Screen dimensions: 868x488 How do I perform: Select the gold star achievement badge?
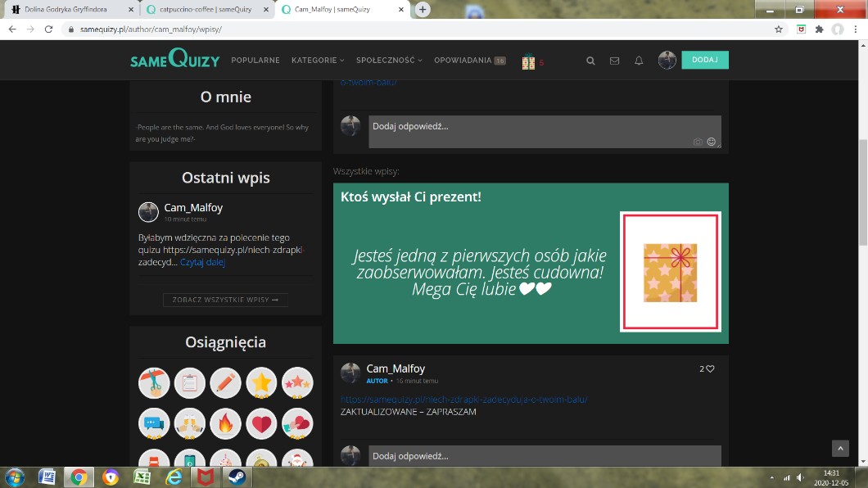[262, 382]
